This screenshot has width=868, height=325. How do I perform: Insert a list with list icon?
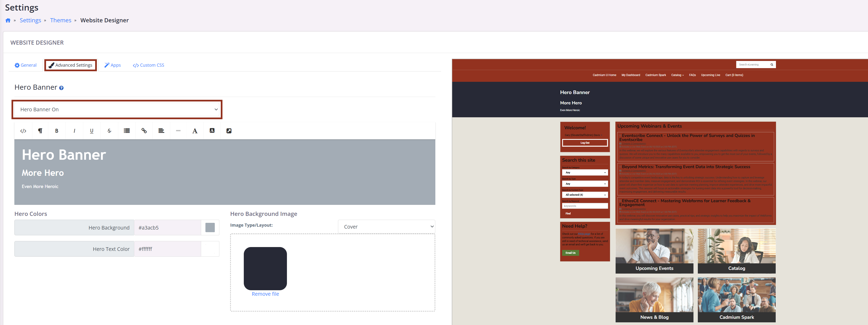click(127, 131)
